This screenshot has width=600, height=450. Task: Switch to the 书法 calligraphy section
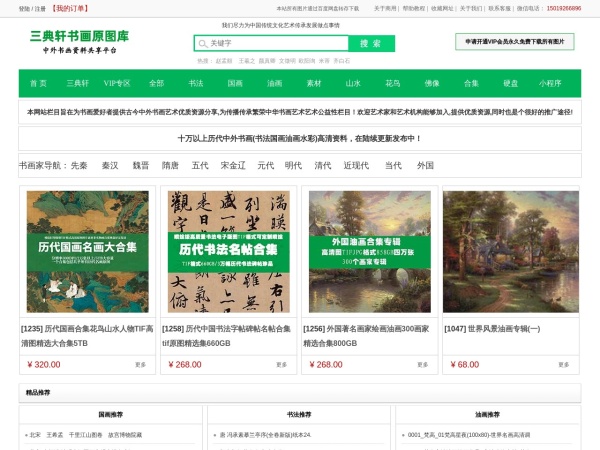(196, 83)
